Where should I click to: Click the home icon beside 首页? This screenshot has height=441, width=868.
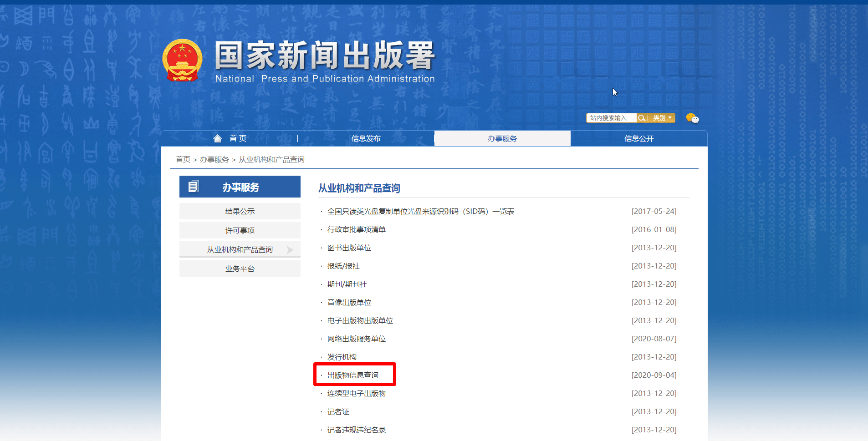coord(217,138)
